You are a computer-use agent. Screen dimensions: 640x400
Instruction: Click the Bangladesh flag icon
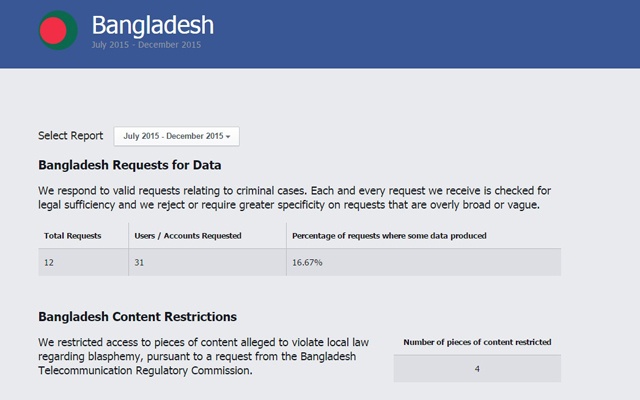(58, 32)
